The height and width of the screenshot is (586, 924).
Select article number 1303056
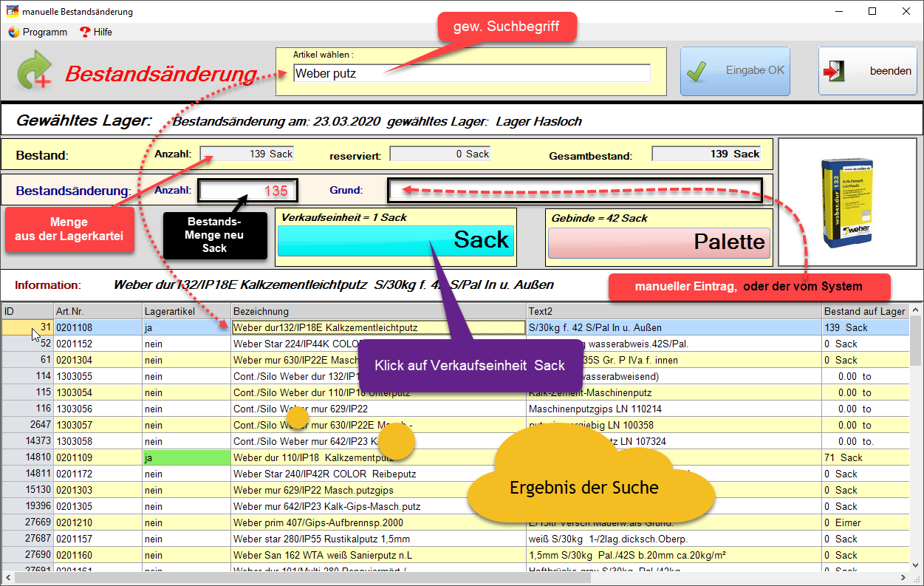(x=98, y=409)
